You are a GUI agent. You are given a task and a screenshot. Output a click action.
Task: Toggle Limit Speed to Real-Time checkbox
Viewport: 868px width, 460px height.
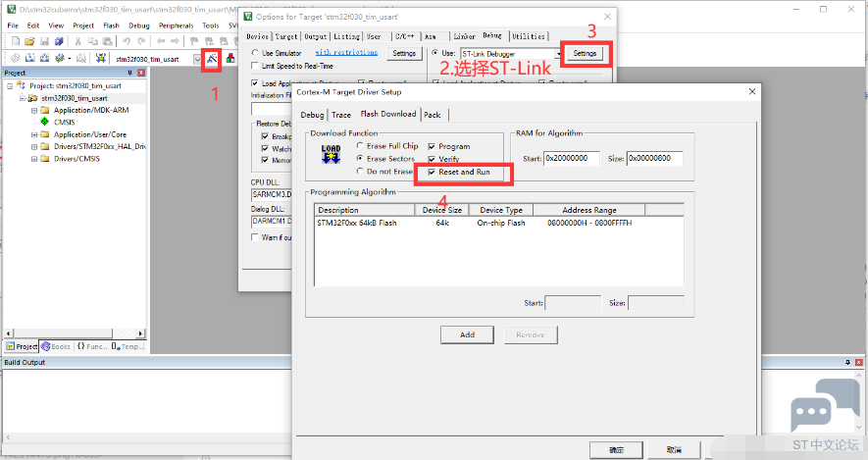255,66
